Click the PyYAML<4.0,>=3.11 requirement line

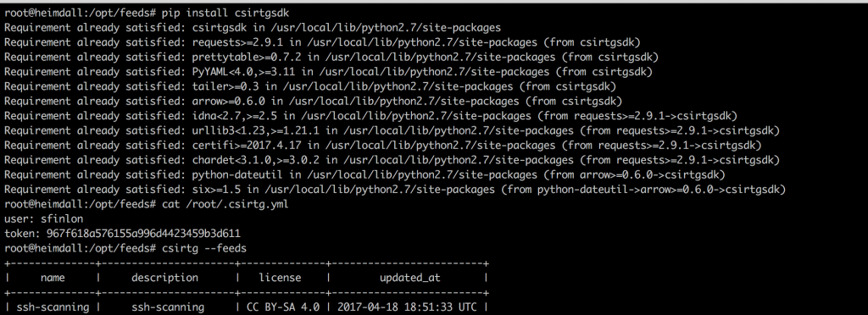(329, 71)
